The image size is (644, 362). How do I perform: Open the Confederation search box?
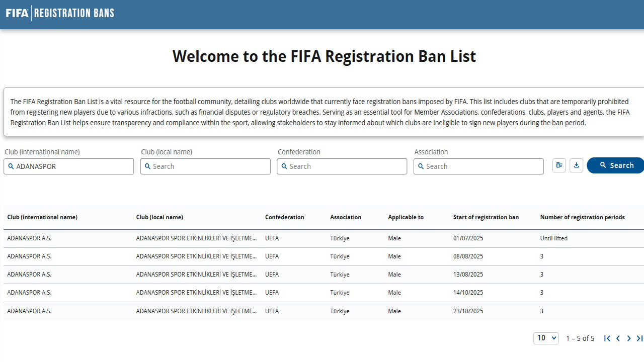(342, 166)
